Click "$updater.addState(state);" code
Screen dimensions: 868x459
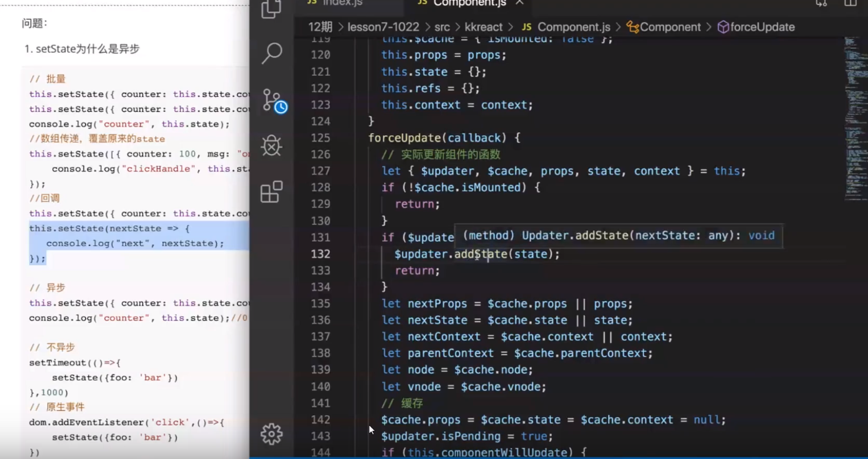477,254
